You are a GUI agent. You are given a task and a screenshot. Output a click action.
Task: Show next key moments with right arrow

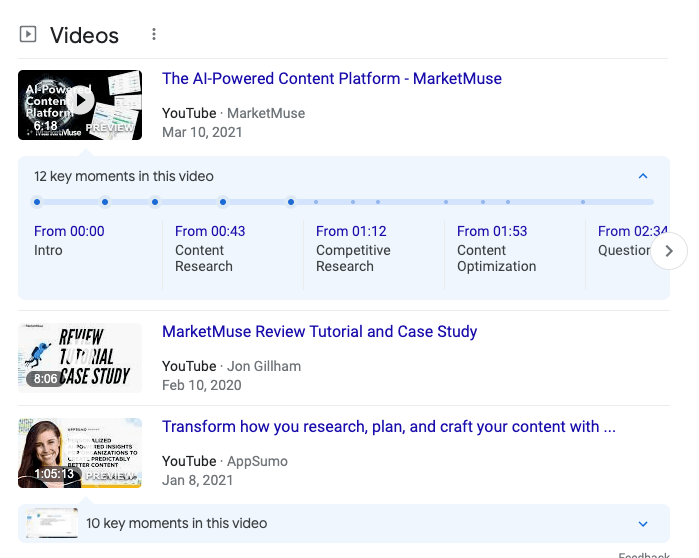(669, 251)
